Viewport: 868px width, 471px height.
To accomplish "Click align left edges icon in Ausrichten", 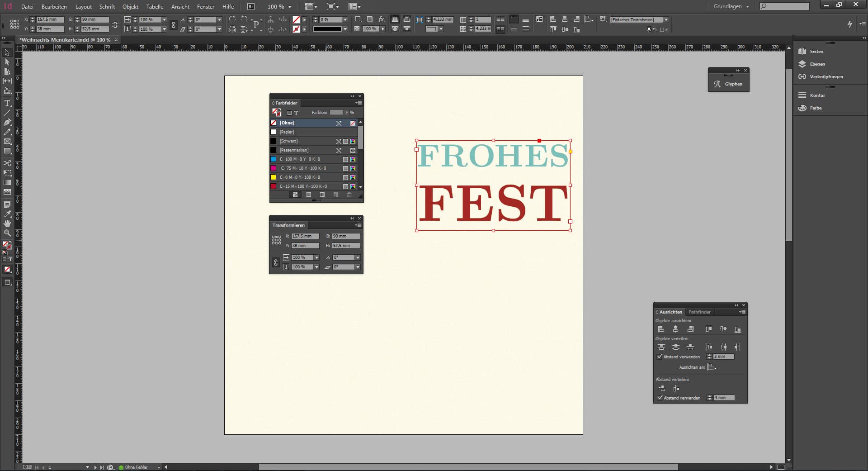I will click(661, 329).
